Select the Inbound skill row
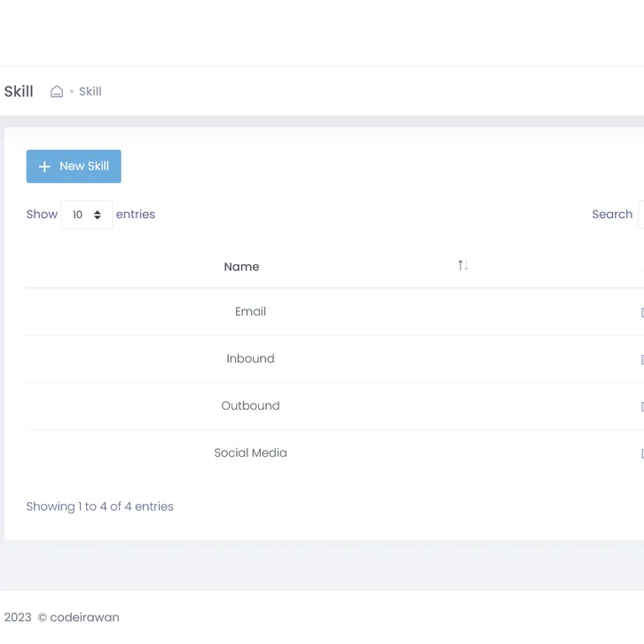This screenshot has width=644, height=644. 250,358
